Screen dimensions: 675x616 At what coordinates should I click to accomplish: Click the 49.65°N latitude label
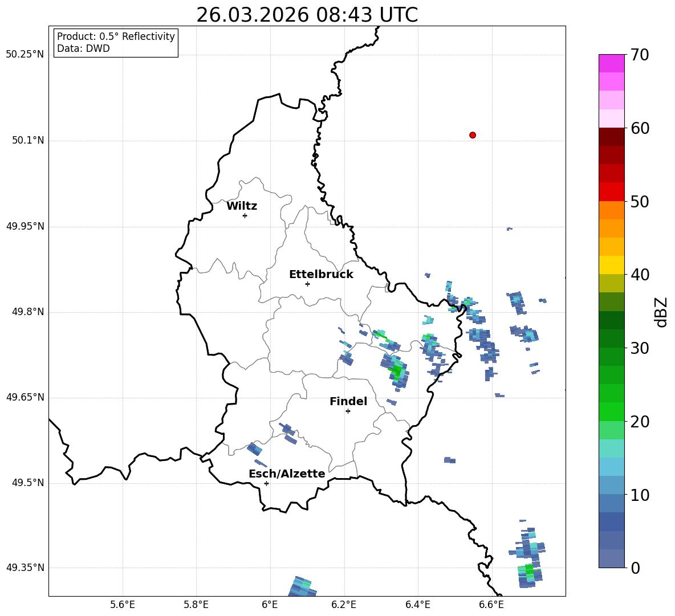(25, 397)
